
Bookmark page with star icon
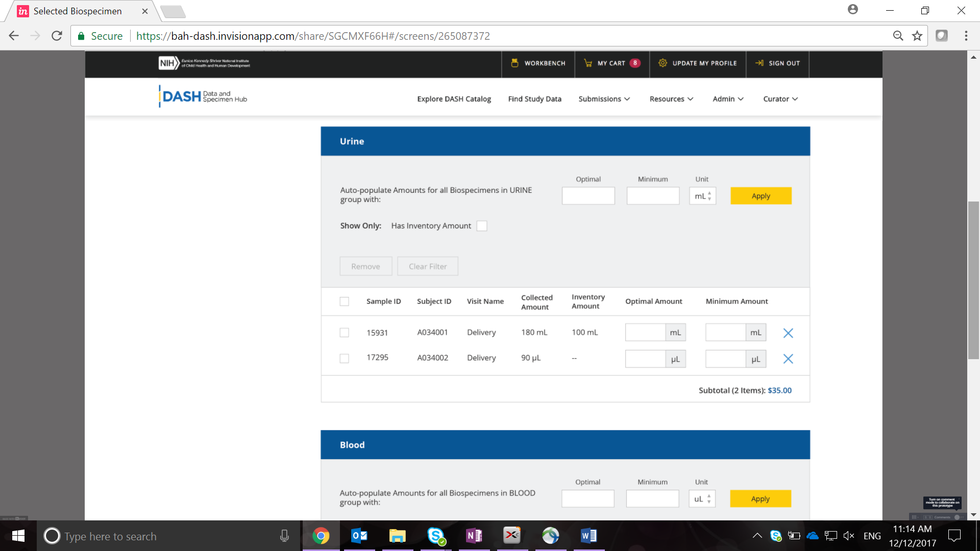click(917, 36)
